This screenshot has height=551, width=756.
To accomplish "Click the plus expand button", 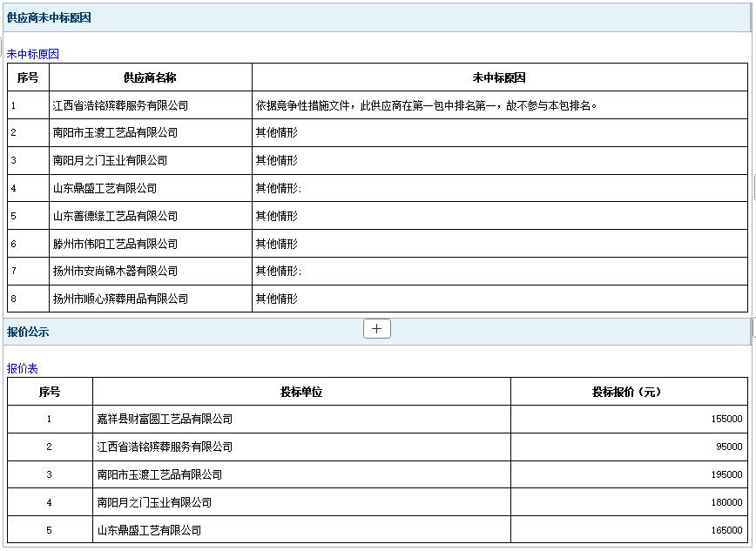I will (376, 329).
